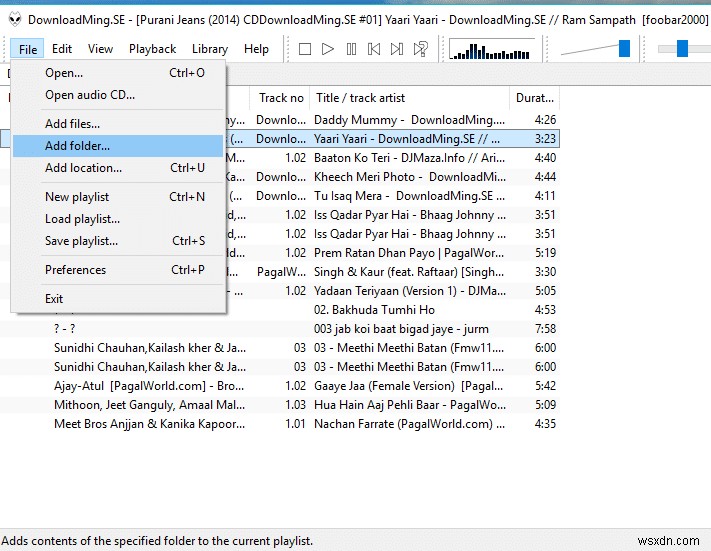This screenshot has height=551, width=711.
Task: Select track Singh & Kaur (feat. Raftaar)
Action: 409,272
